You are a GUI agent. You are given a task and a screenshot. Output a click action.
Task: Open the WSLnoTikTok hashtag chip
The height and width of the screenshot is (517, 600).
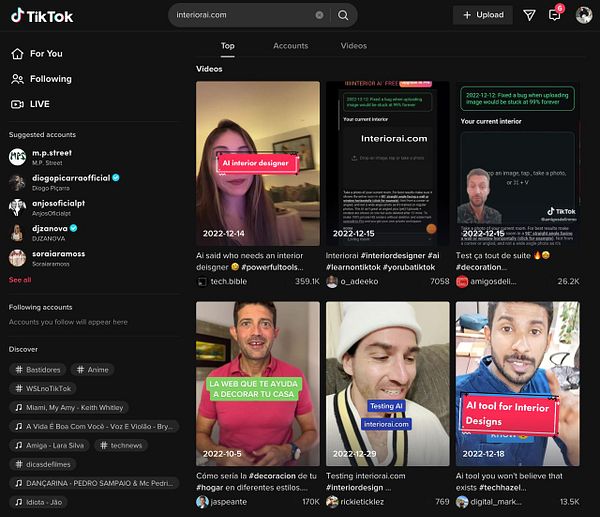pyautogui.click(x=43, y=388)
